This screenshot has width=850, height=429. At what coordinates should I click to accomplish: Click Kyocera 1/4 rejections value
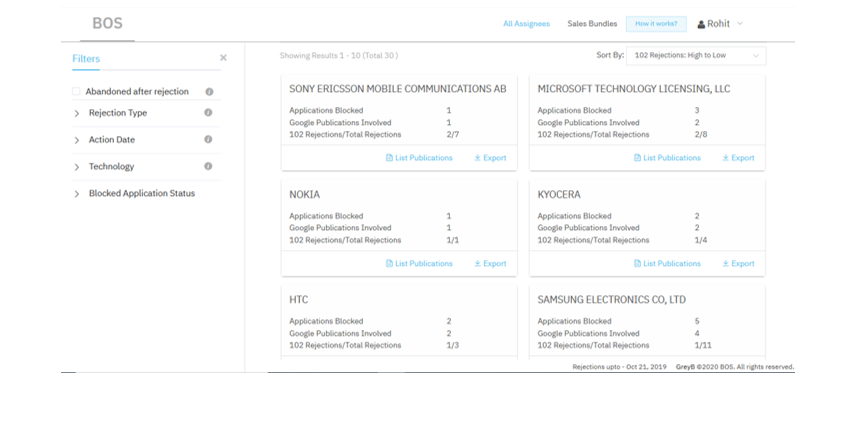[x=701, y=240]
